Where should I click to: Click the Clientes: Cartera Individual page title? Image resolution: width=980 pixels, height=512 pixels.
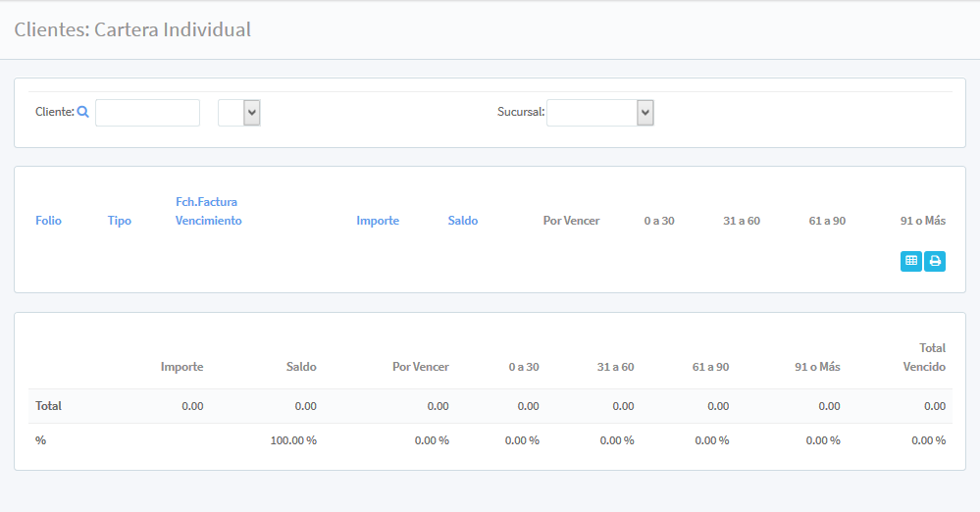[132, 29]
